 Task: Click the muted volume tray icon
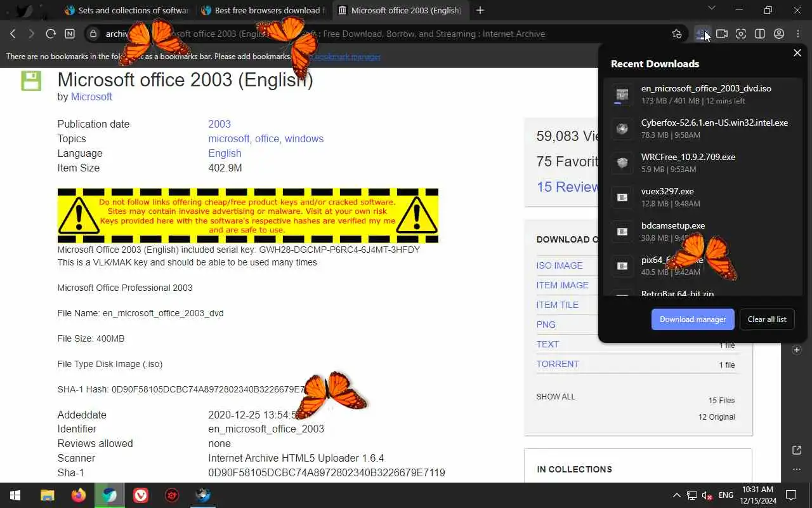[x=707, y=495]
